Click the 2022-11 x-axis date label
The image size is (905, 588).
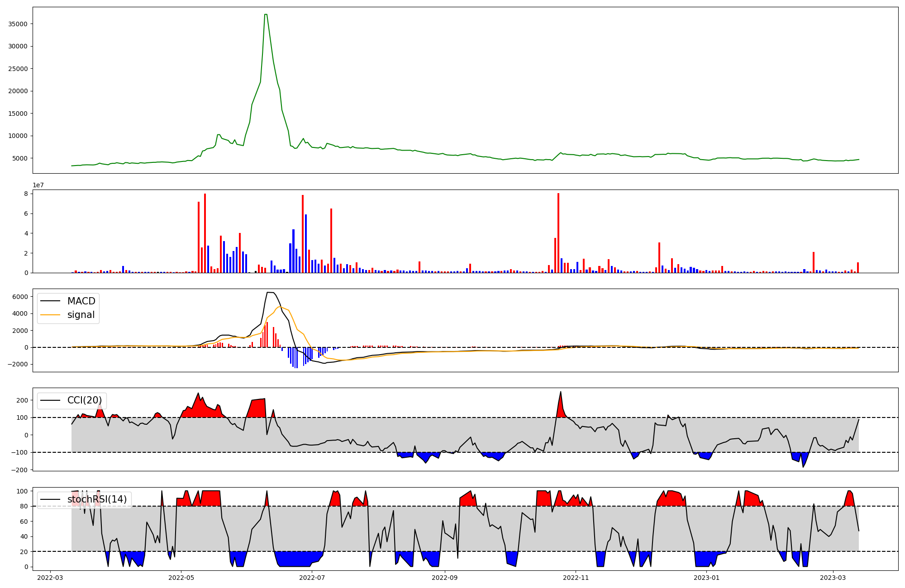[576, 578]
